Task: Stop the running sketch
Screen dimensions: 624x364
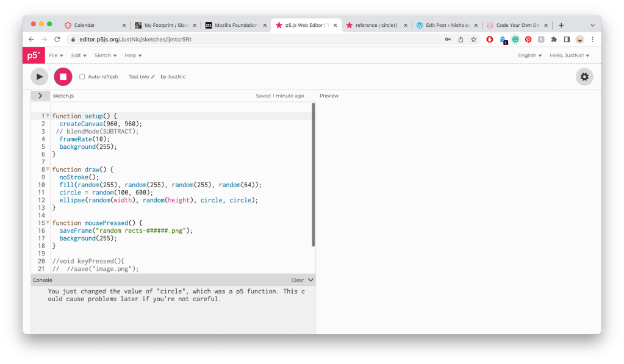Action: (63, 76)
